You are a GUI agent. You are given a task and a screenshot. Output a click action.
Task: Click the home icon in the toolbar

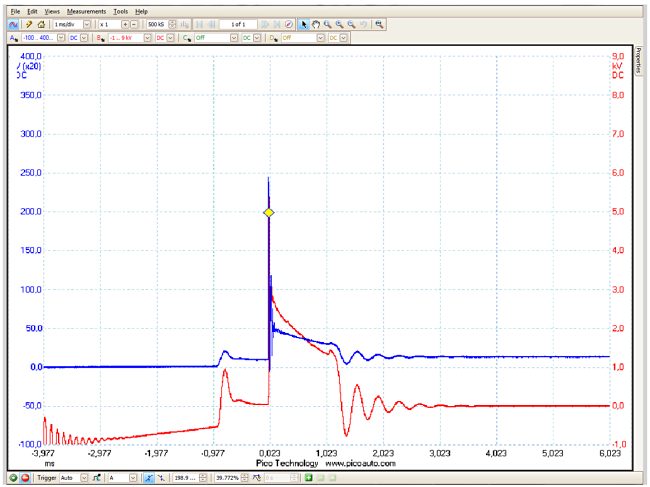click(x=41, y=23)
